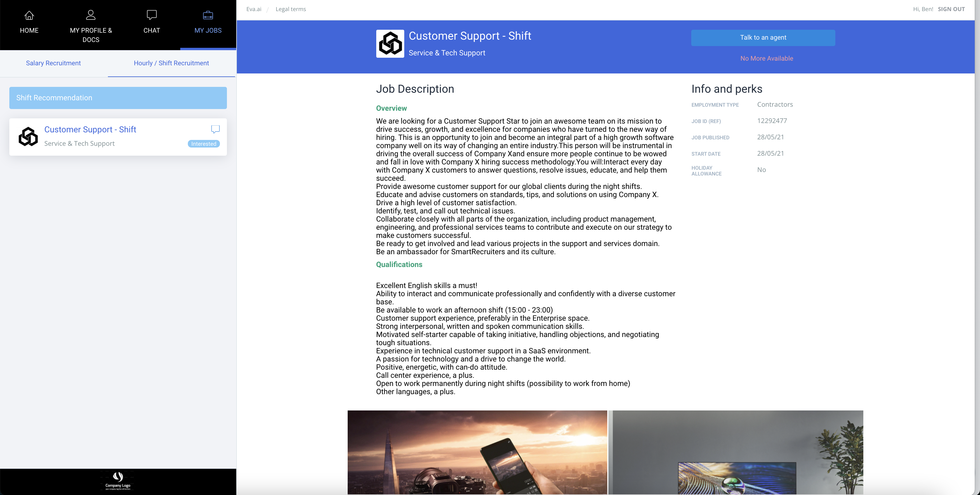Select Hourly / Shift Recruitment tab
The width and height of the screenshot is (980, 495).
(171, 63)
